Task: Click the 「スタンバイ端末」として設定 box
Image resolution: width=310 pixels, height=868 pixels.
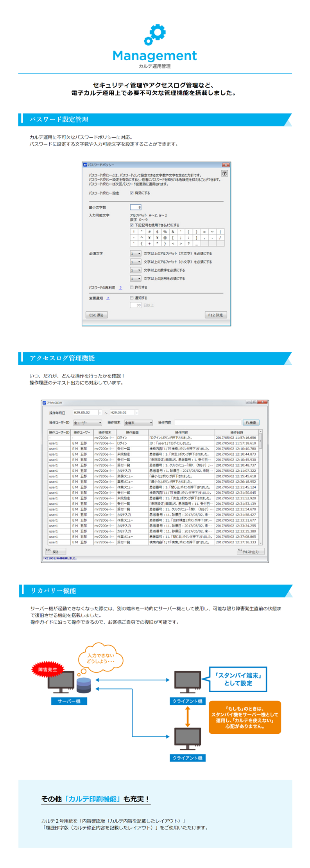Action: [x=238, y=679]
